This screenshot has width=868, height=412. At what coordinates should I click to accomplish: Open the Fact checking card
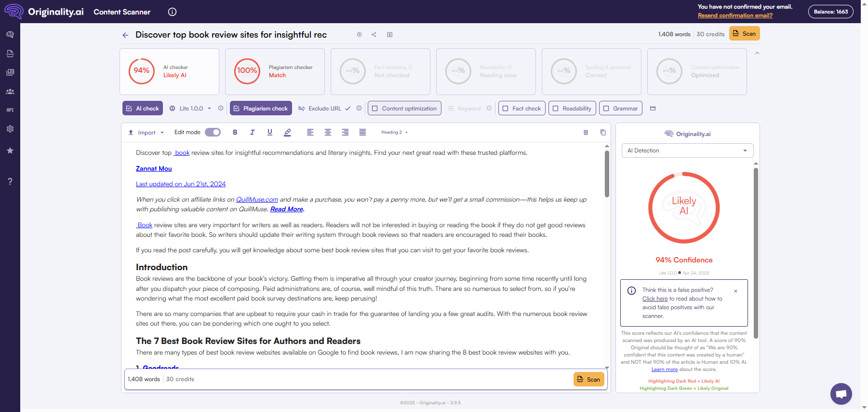[x=380, y=71]
